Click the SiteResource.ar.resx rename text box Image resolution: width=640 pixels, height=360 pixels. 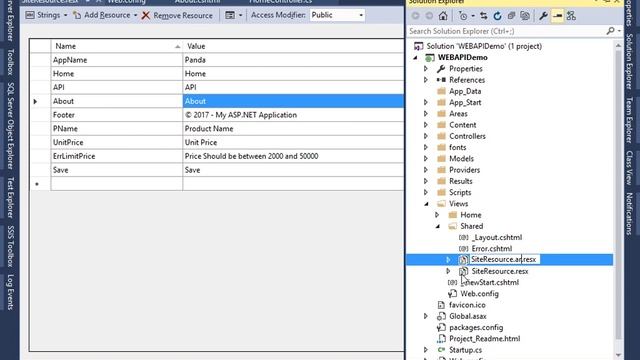504,260
